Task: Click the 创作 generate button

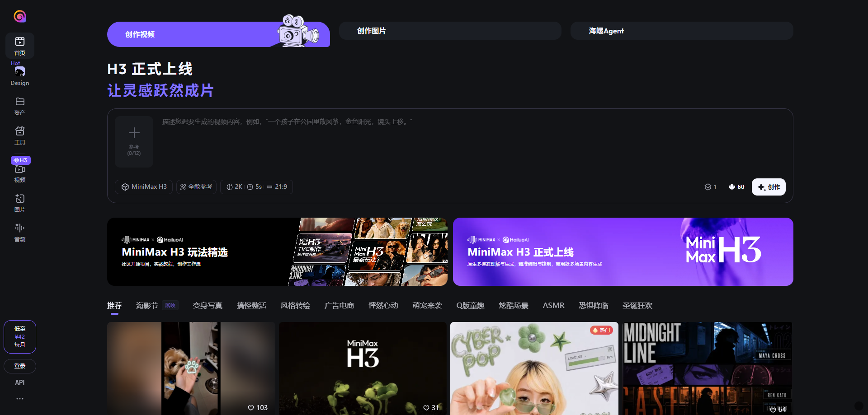Action: click(769, 187)
